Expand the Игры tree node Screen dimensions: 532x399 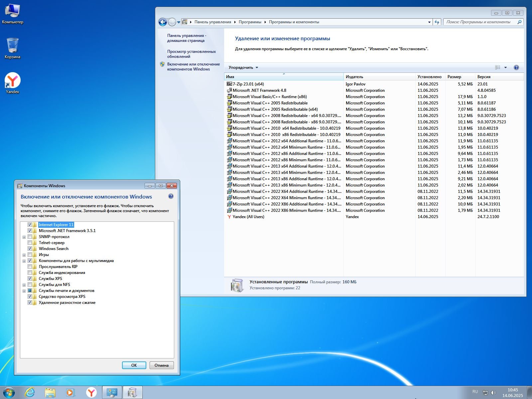[24, 255]
